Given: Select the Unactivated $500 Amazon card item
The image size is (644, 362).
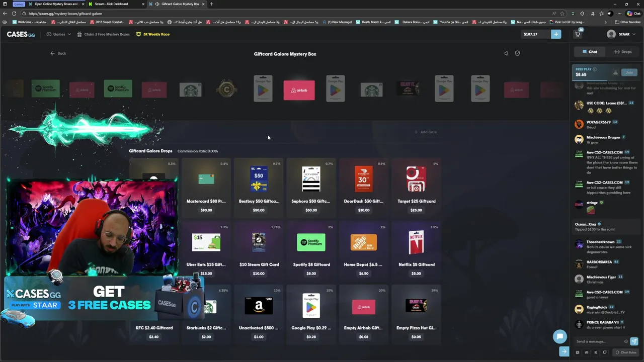Looking at the screenshot, I should point(259,315).
